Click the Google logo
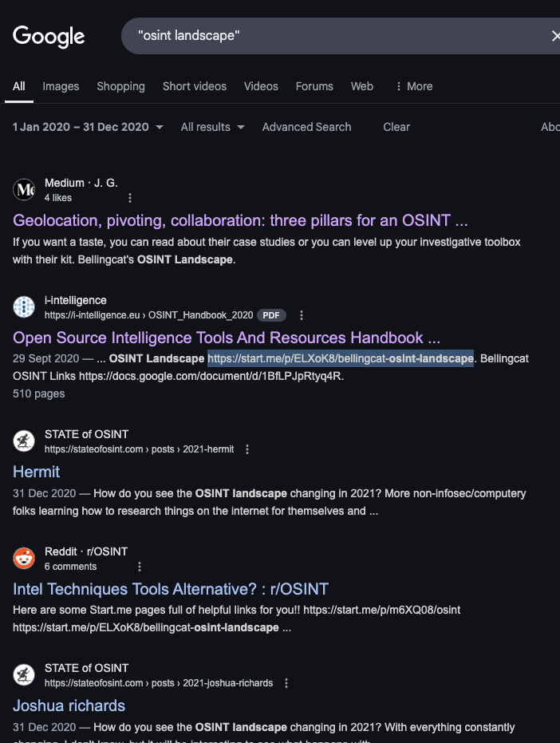Screen dimensions: 560x743 tap(49, 36)
